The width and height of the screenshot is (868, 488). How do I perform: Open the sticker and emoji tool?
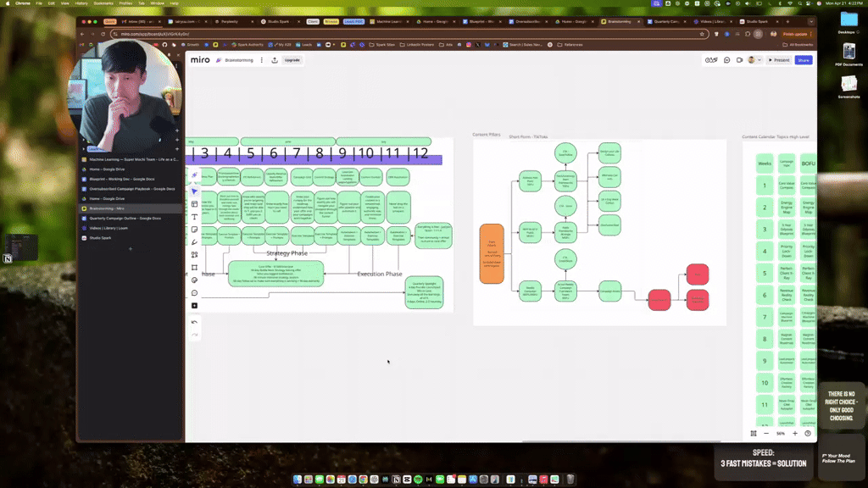pos(194,280)
